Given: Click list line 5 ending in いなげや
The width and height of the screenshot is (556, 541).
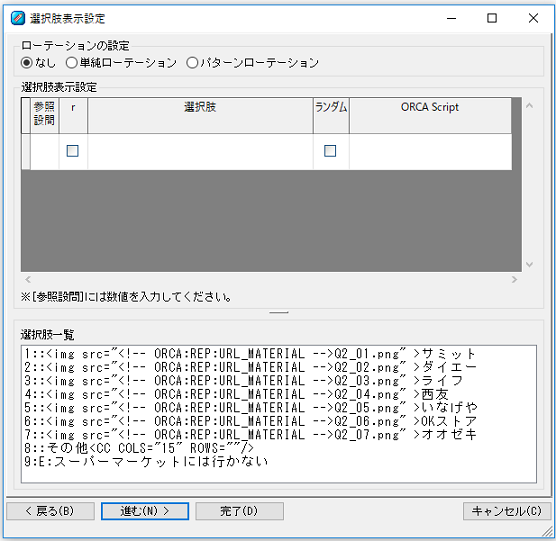Looking at the screenshot, I should tap(250, 407).
